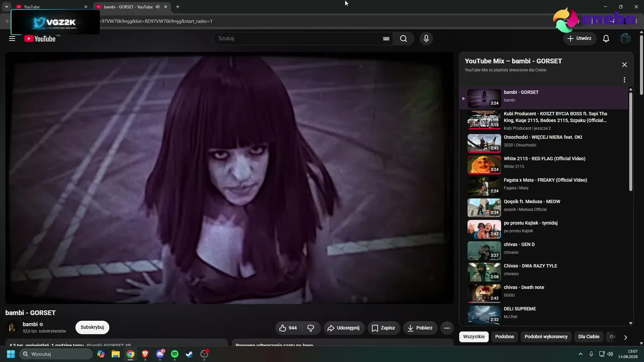The width and height of the screenshot is (644, 362).
Task: Open Copilot from the taskbar
Action: click(101, 354)
